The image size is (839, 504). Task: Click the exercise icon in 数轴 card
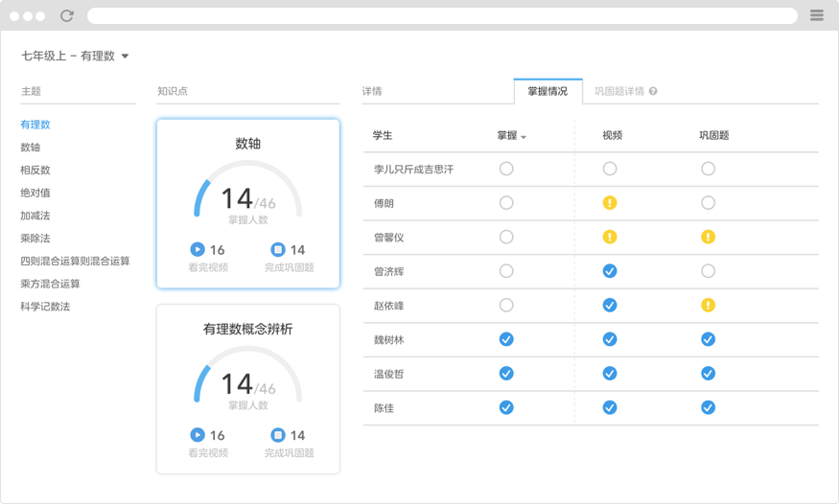tap(278, 249)
